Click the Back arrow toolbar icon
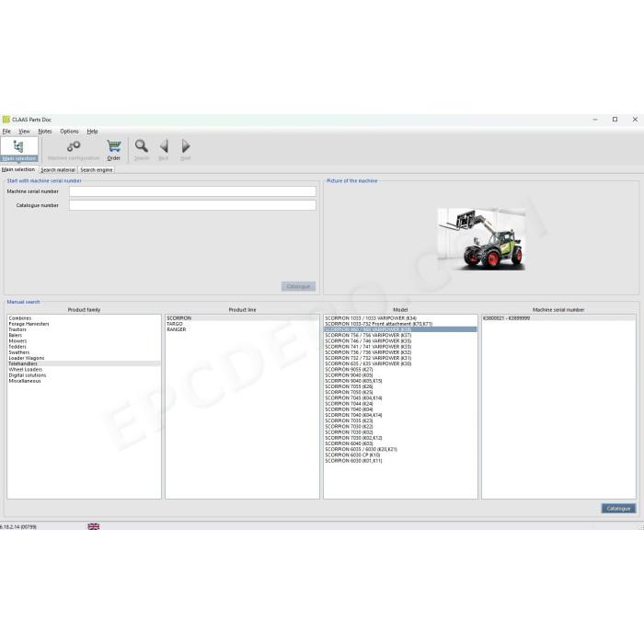The width and height of the screenshot is (644, 644). click(164, 146)
